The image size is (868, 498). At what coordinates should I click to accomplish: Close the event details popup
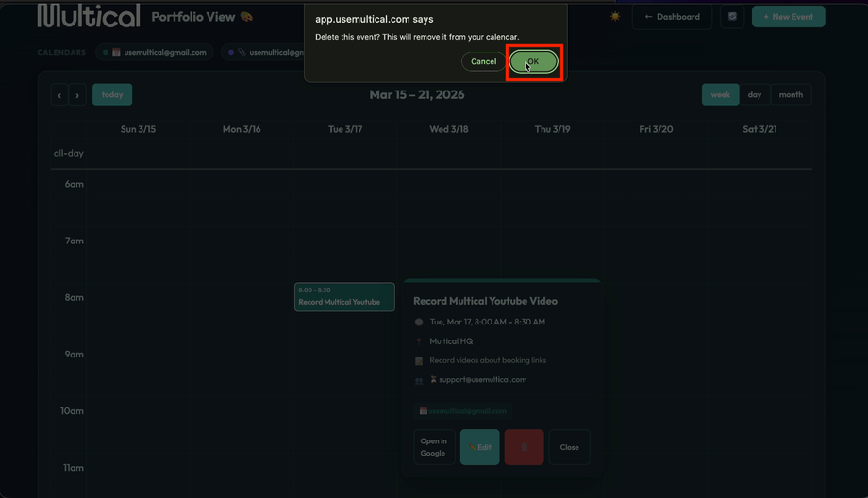569,447
